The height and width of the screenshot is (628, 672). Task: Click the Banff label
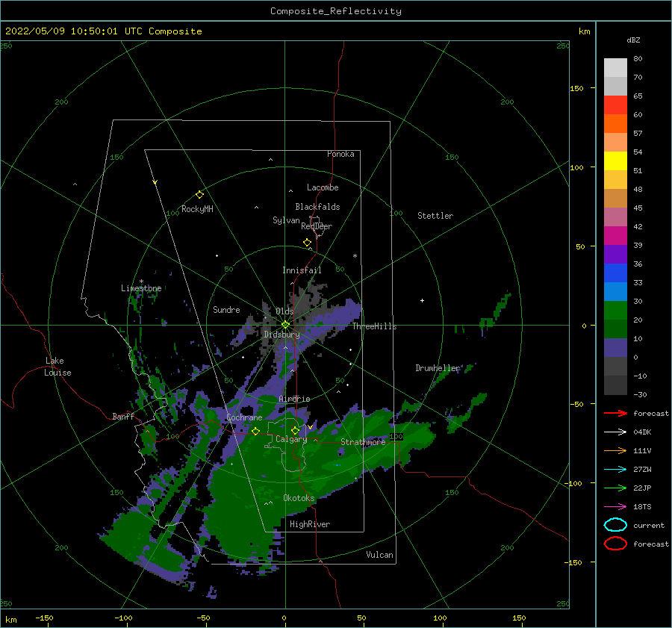(123, 416)
